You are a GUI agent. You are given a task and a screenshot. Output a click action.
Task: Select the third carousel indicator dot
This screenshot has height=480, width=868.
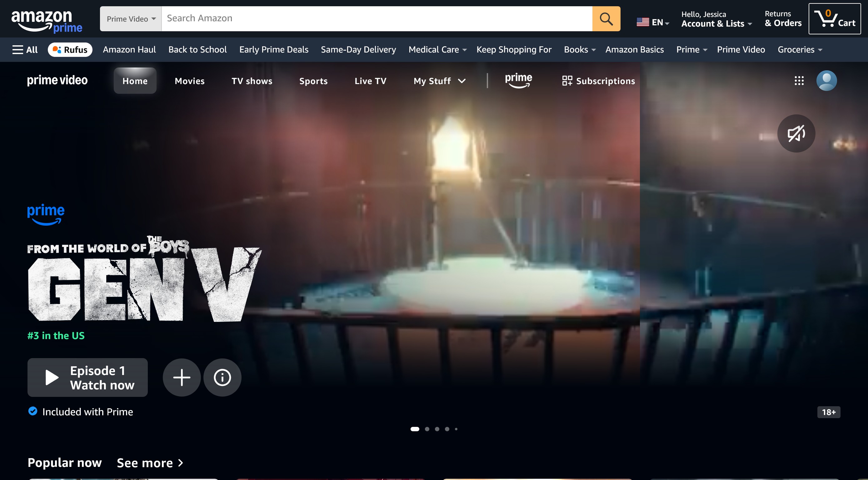click(x=437, y=429)
